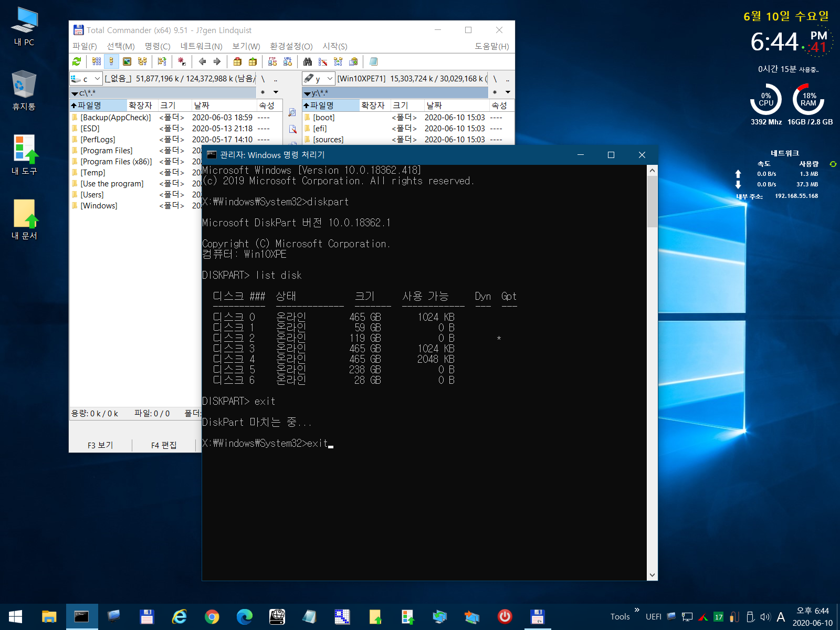Image resolution: width=840 pixels, height=630 pixels.
Task: Open the 네트워크(N) menu
Action: (201, 46)
